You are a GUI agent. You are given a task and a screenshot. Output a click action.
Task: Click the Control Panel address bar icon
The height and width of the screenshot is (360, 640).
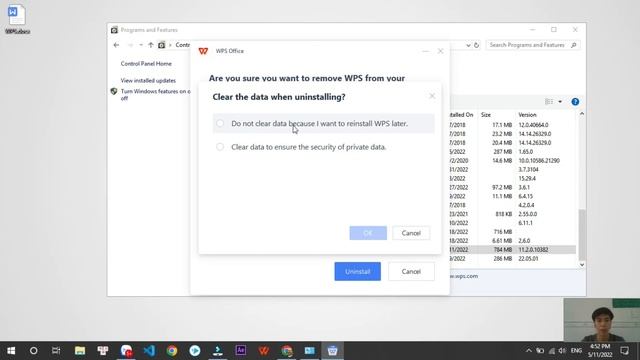tap(162, 45)
